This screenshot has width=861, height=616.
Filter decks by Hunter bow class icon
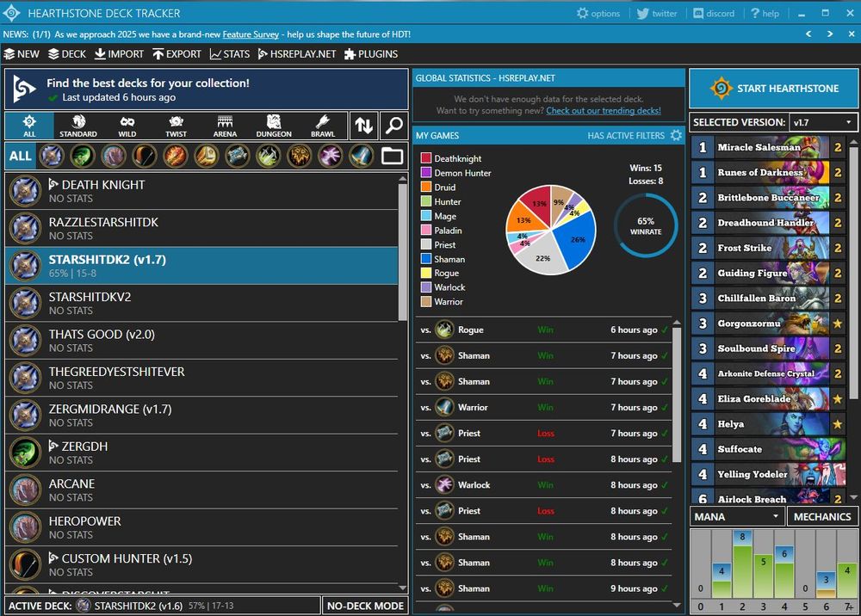pyautogui.click(x=145, y=157)
